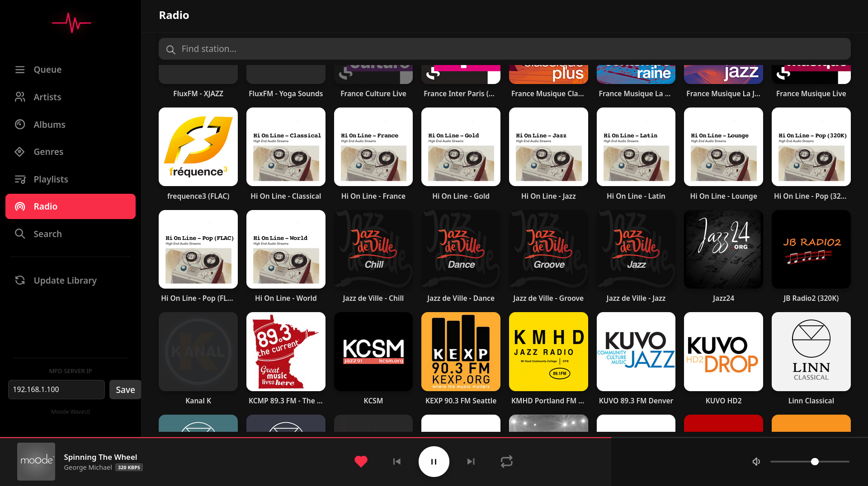
Task: Select the Linn Classical station
Action: coord(811,351)
